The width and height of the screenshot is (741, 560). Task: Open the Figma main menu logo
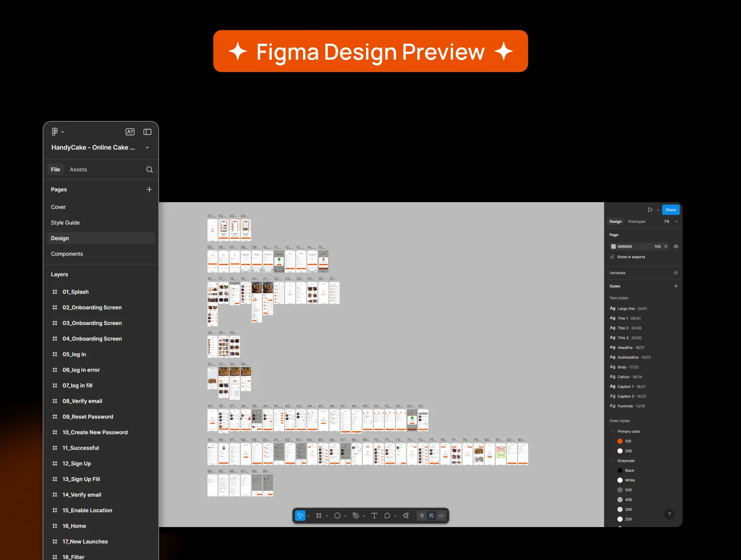(x=55, y=132)
